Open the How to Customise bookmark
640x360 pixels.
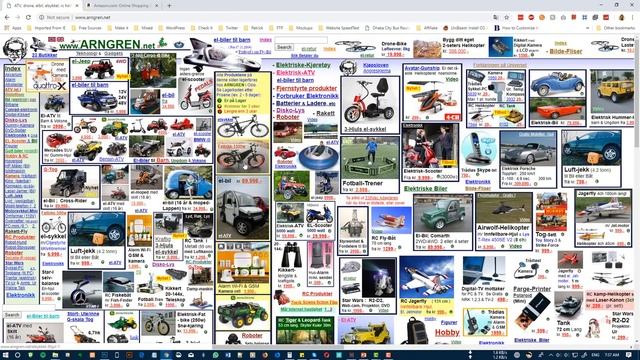pos(516,28)
